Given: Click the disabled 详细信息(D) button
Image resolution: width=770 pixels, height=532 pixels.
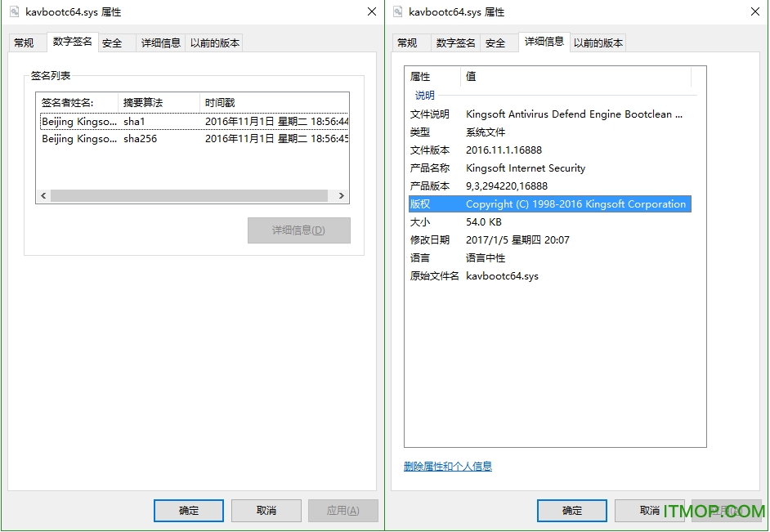Looking at the screenshot, I should pyautogui.click(x=298, y=230).
